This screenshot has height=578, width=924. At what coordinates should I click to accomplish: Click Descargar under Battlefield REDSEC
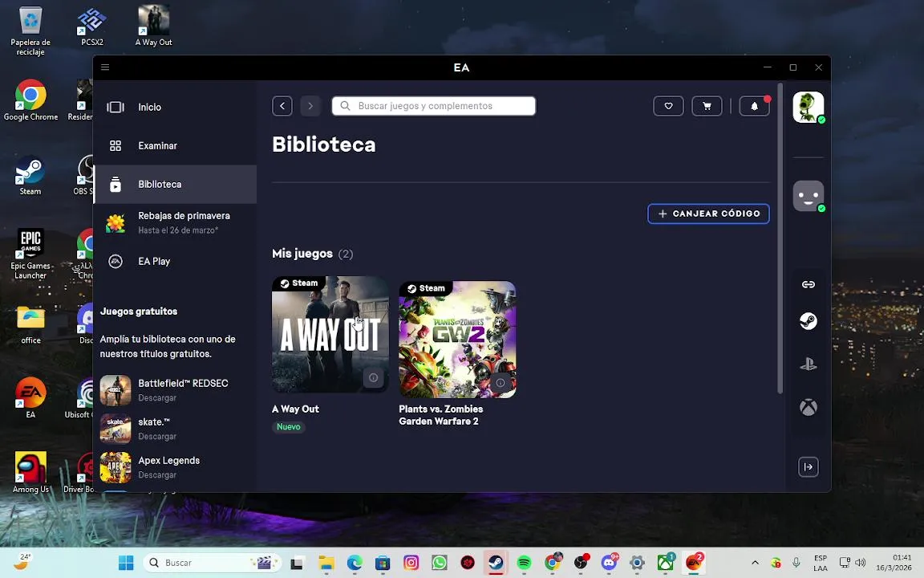click(x=157, y=398)
